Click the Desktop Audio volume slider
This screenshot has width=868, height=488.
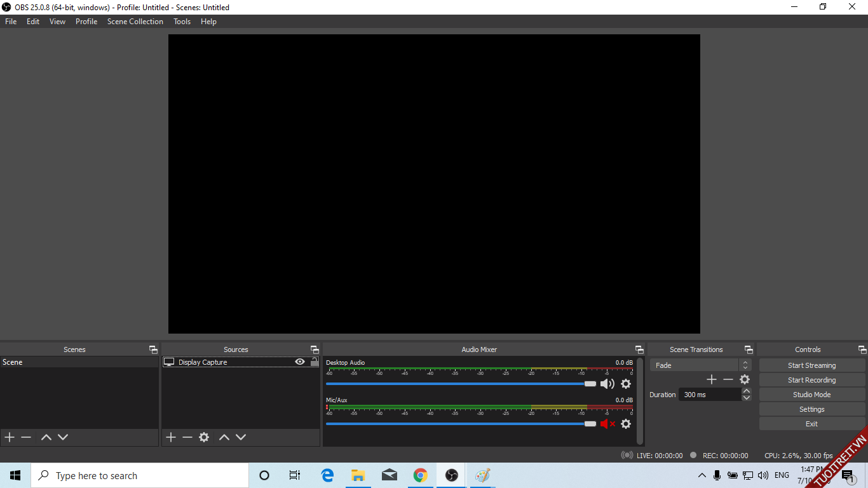[458, 384]
